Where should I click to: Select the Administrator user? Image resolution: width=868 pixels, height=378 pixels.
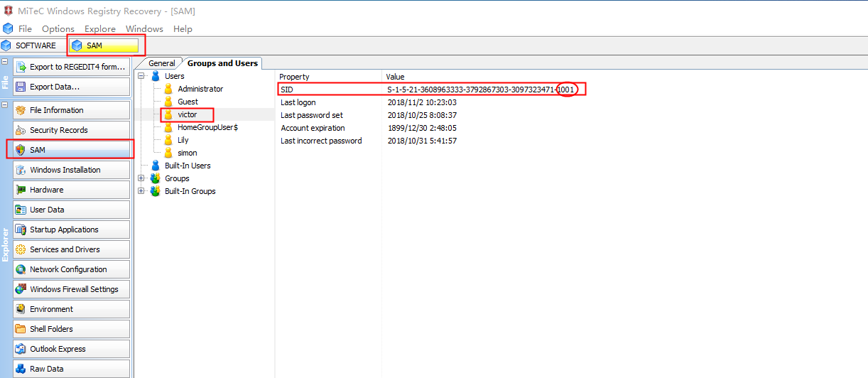click(x=200, y=89)
